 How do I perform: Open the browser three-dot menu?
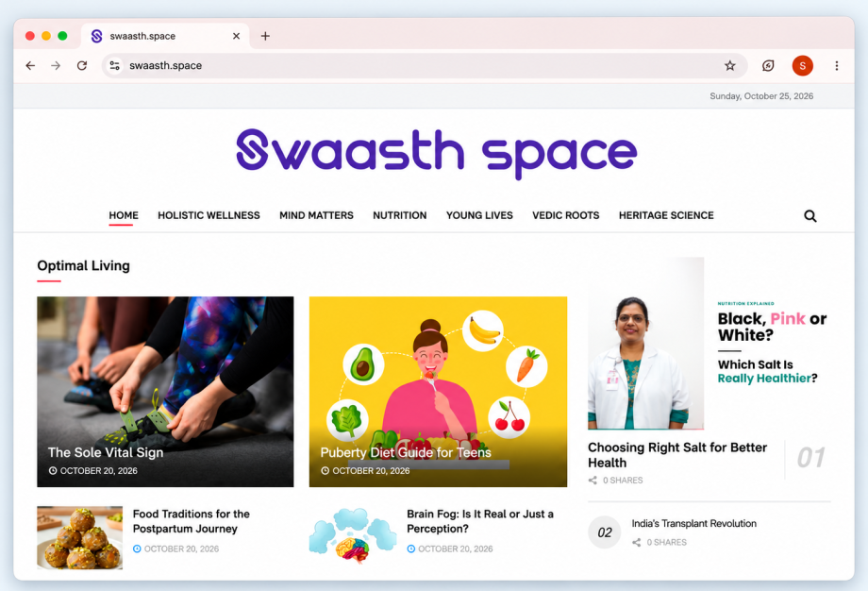point(837,65)
